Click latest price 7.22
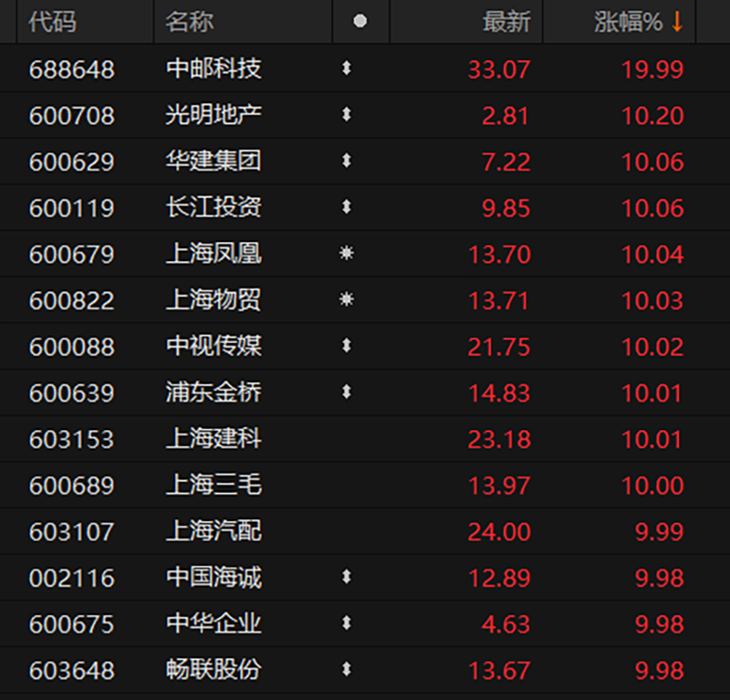Viewport: 730px width, 700px height. tap(506, 162)
